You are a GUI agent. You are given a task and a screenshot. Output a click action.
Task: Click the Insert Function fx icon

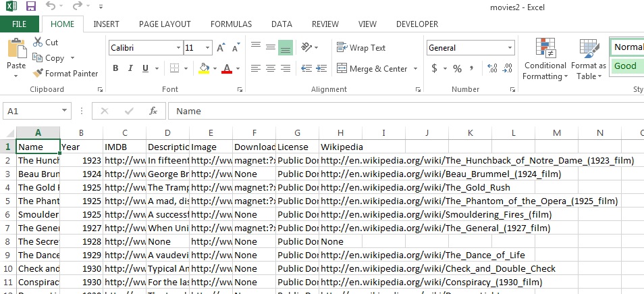[x=153, y=111]
